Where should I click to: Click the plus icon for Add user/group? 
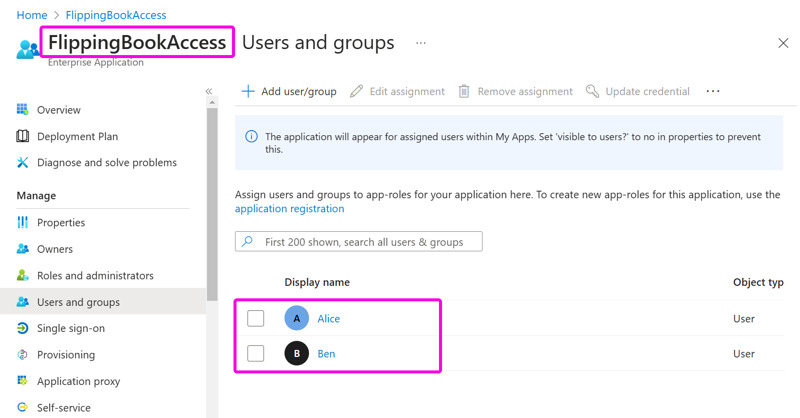[x=248, y=91]
